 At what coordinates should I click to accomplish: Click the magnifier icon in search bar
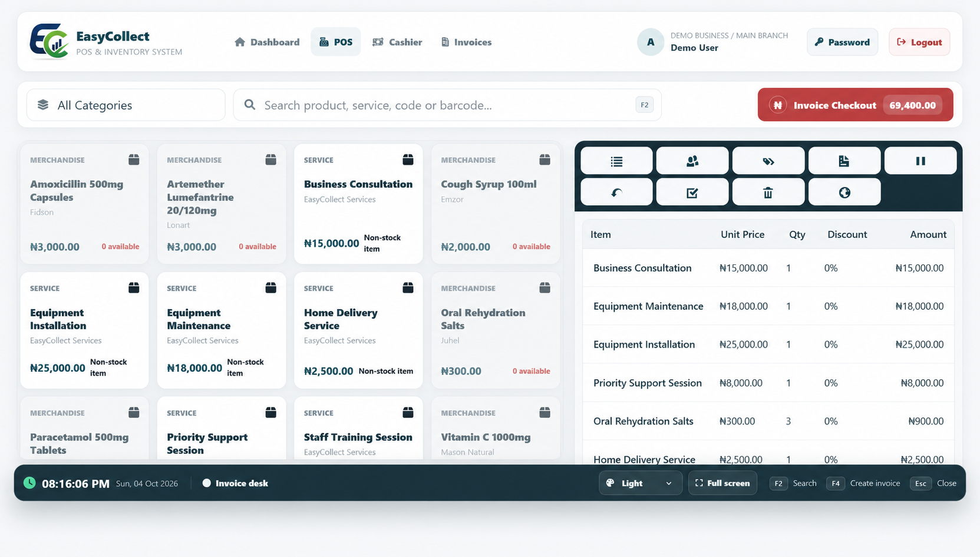(250, 105)
